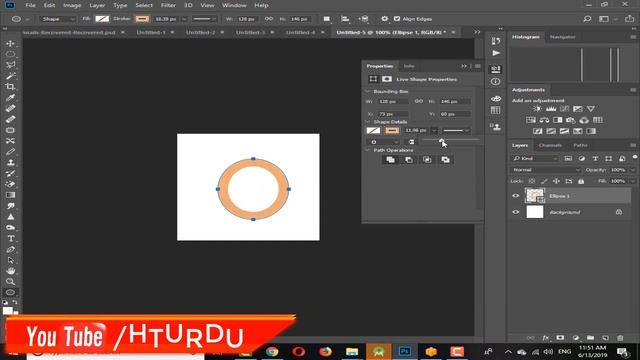Add a Color Balance adjustment
The image size is (640, 360).
coord(544,120)
